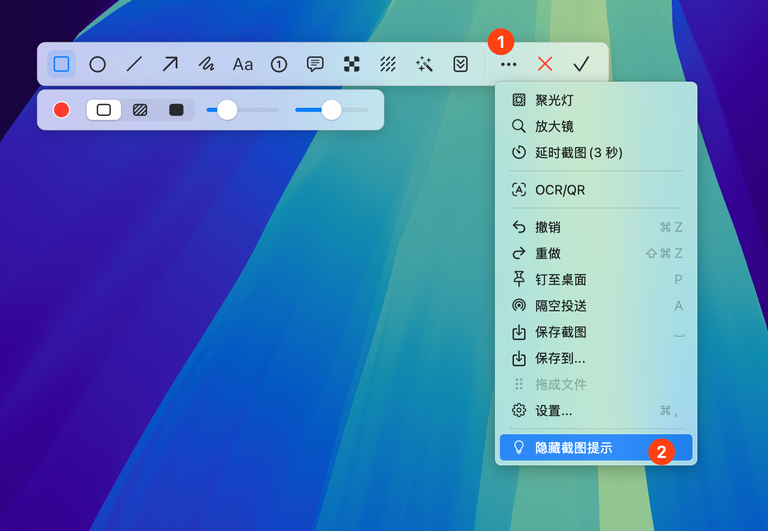This screenshot has height=531, width=768.
Task: Select the mosaic pixelate tool
Action: click(352, 64)
